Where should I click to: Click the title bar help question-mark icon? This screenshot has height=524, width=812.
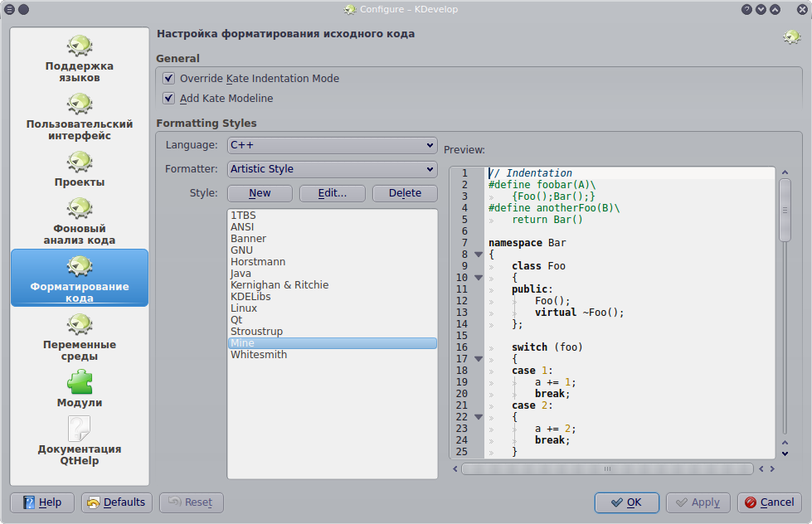[x=746, y=9]
